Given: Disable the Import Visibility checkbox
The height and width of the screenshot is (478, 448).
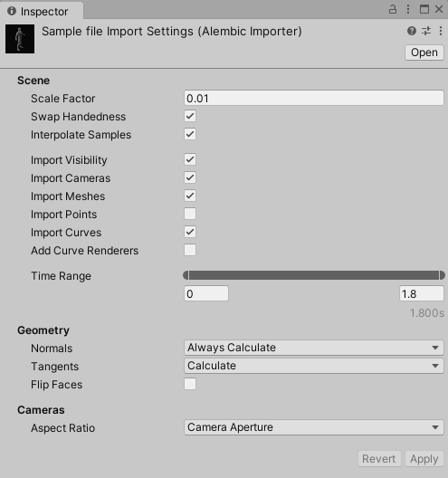Looking at the screenshot, I should (190, 159).
